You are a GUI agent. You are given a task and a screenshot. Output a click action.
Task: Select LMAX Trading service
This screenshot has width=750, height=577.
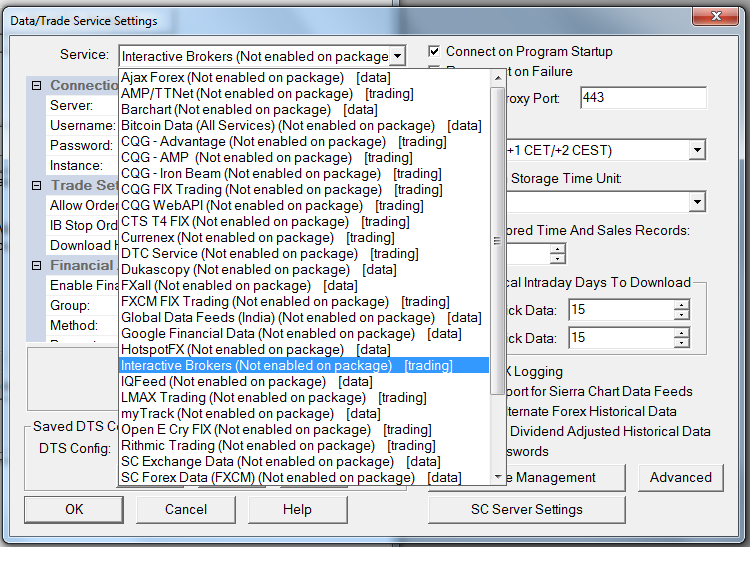pyautogui.click(x=304, y=398)
